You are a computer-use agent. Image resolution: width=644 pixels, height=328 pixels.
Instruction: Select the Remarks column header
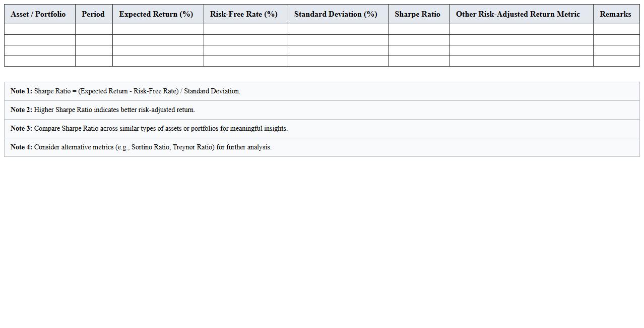click(x=615, y=14)
